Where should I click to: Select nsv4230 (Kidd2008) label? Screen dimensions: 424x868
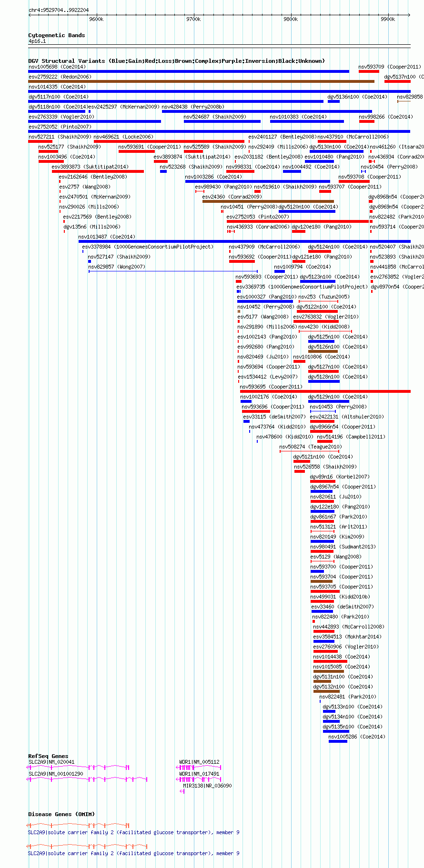[324, 327]
